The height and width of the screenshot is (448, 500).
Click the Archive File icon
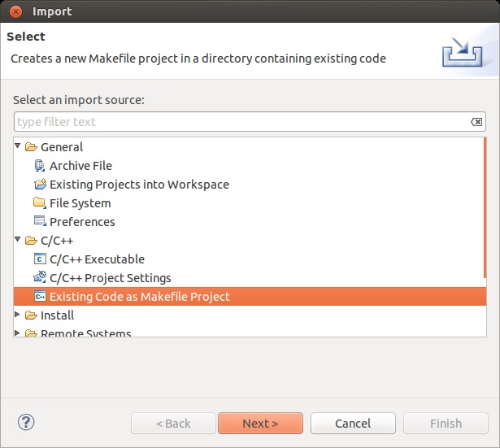(x=39, y=166)
